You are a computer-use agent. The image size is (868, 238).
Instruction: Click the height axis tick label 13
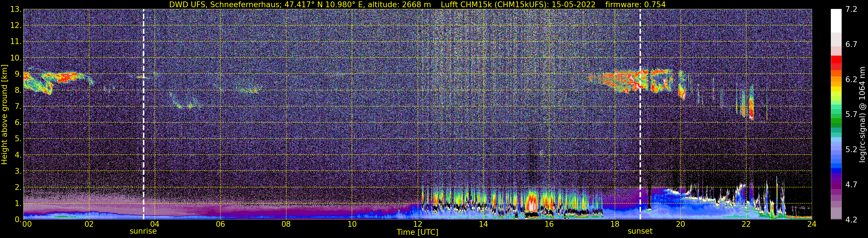coord(16,10)
